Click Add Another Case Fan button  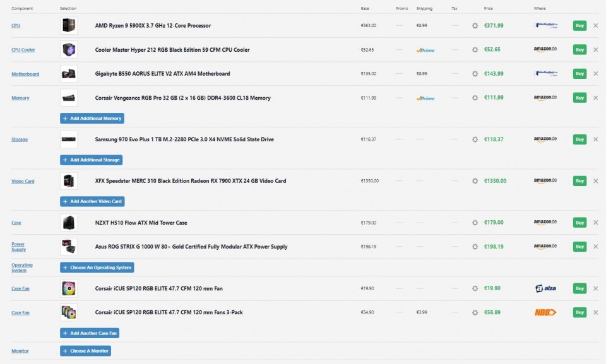90,333
